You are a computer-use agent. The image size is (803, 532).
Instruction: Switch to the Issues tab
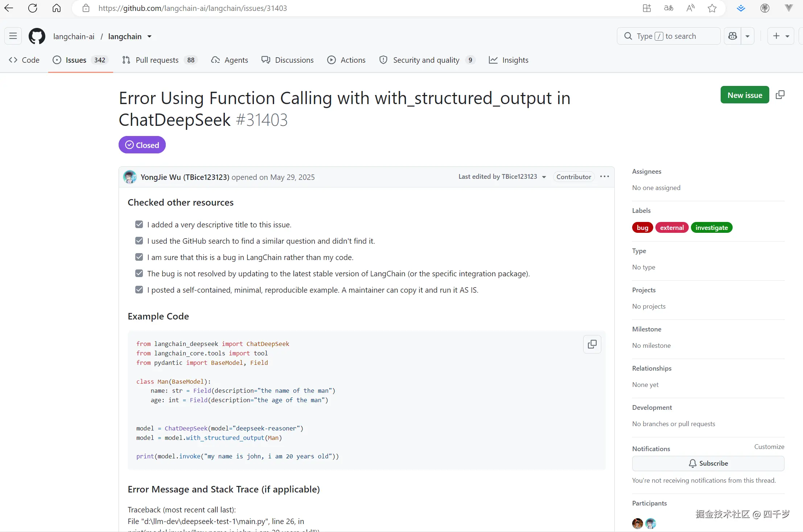click(x=81, y=60)
